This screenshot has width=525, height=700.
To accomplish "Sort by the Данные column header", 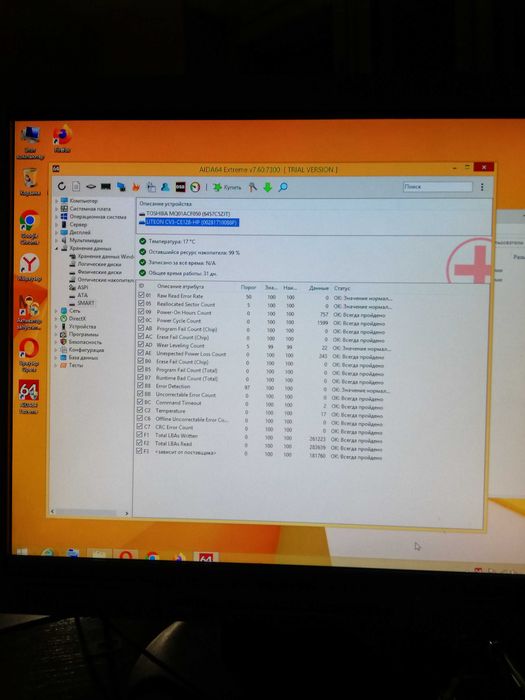I will point(319,288).
